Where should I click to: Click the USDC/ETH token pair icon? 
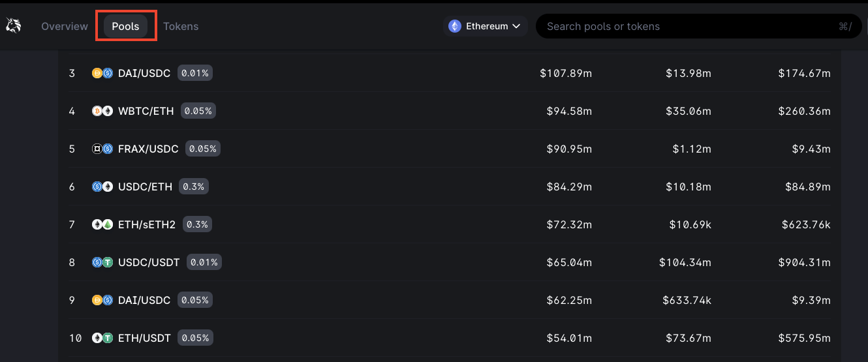point(102,187)
